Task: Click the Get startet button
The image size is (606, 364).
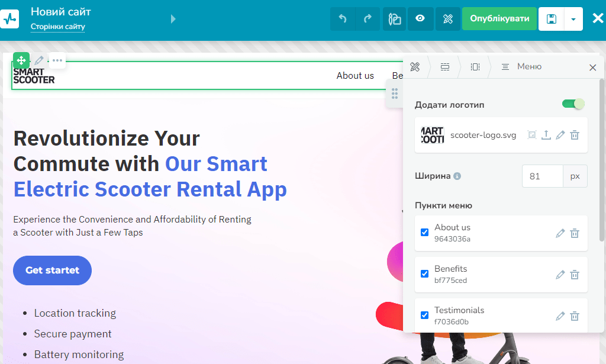Action: pos(52,270)
